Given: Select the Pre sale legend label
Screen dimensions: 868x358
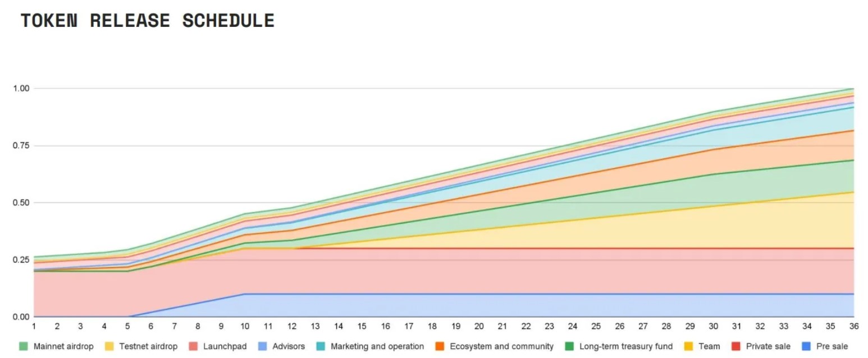Looking at the screenshot, I should 831,346.
